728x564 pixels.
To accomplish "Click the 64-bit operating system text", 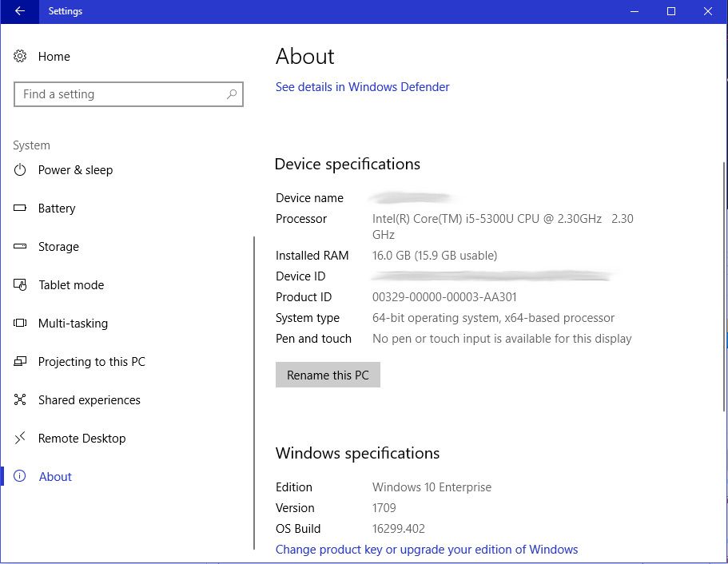I will tap(493, 318).
